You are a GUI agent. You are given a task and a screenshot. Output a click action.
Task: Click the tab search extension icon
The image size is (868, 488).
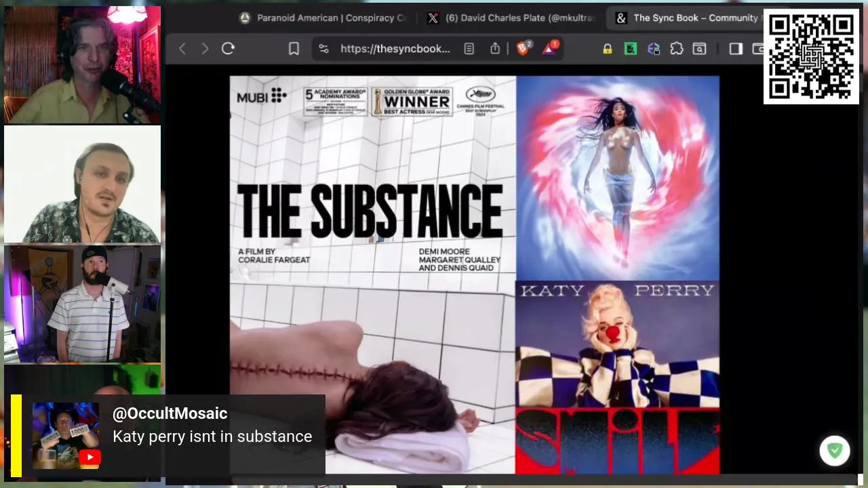tap(699, 48)
